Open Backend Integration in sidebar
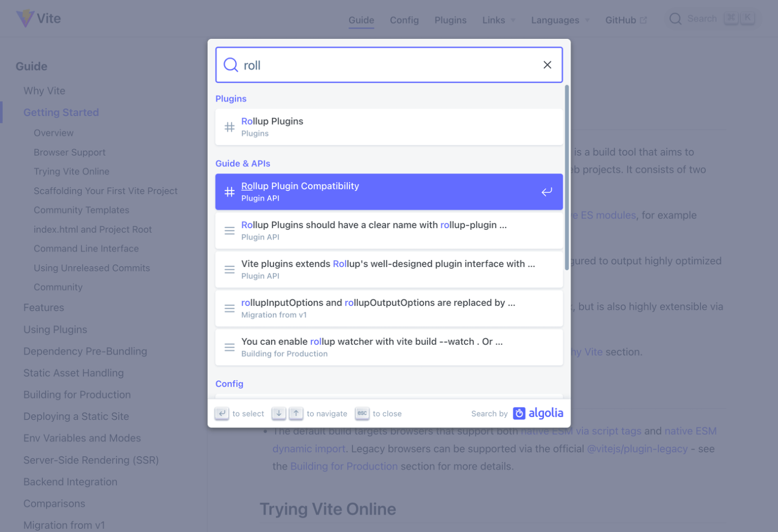Viewport: 778px width, 532px height. click(x=71, y=482)
